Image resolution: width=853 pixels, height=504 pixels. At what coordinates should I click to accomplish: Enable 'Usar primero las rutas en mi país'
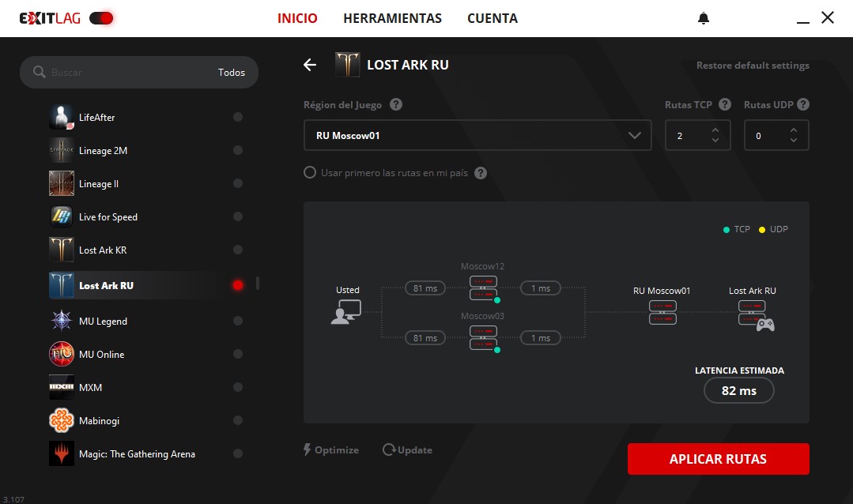click(x=311, y=173)
